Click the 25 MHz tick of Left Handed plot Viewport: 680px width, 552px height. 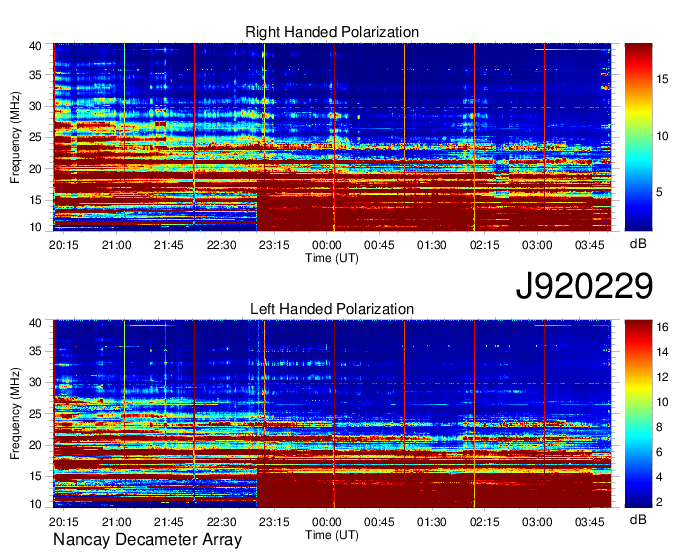pos(35,414)
